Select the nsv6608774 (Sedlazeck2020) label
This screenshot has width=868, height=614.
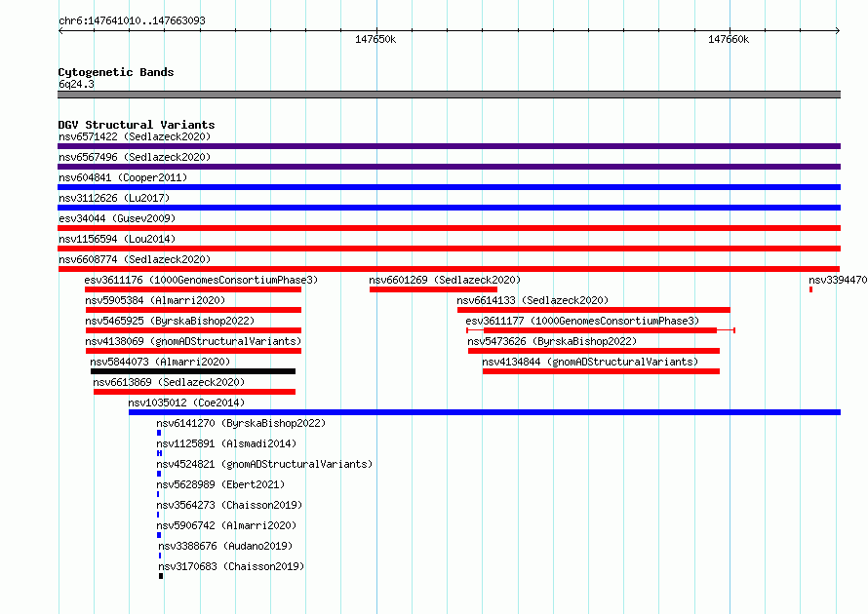135,259
